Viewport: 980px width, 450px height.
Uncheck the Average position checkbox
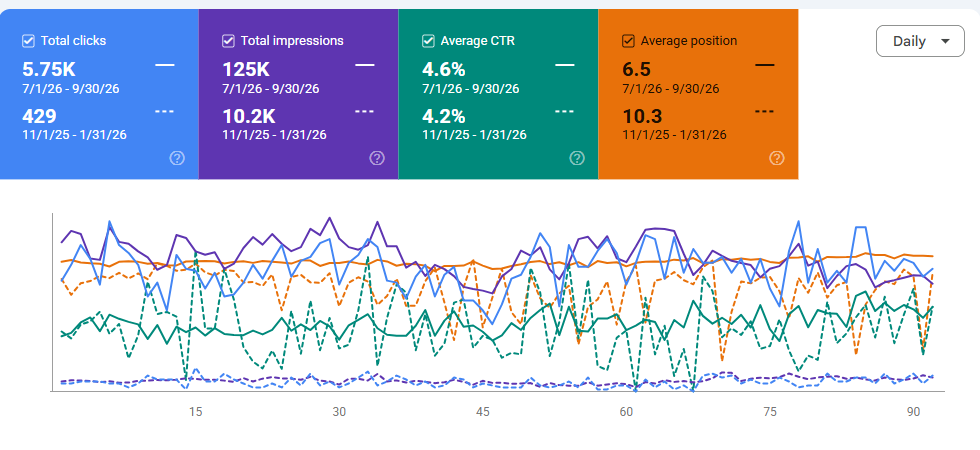[628, 41]
